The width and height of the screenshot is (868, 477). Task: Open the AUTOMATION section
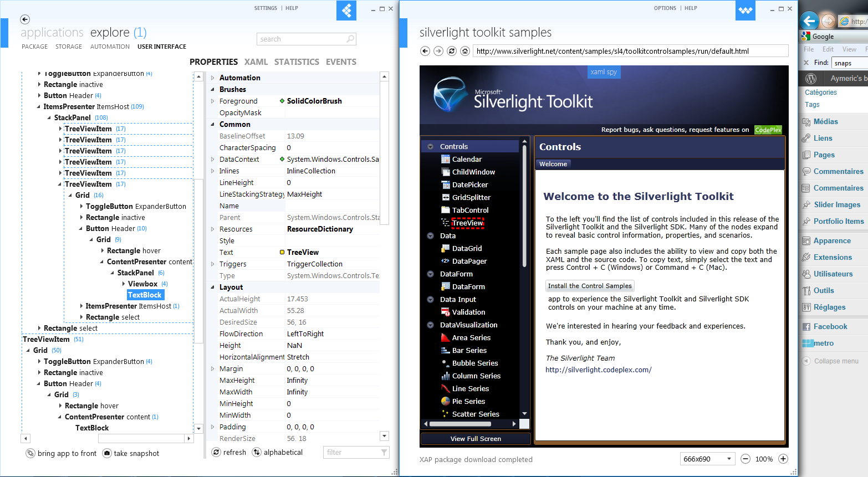[110, 47]
